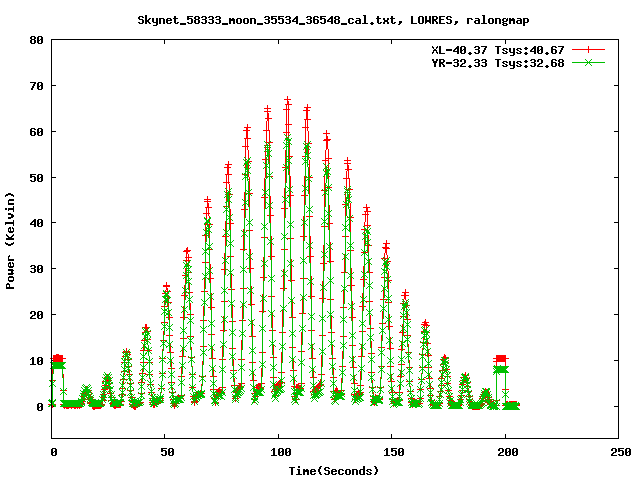This screenshot has height=480, width=640.
Task: Click the tallest red peak near 67 Kelvin
Action: tap(288, 101)
